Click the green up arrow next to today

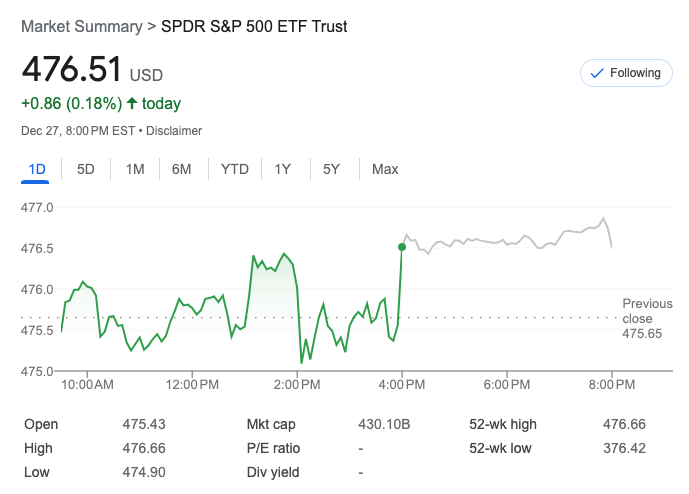[x=131, y=103]
